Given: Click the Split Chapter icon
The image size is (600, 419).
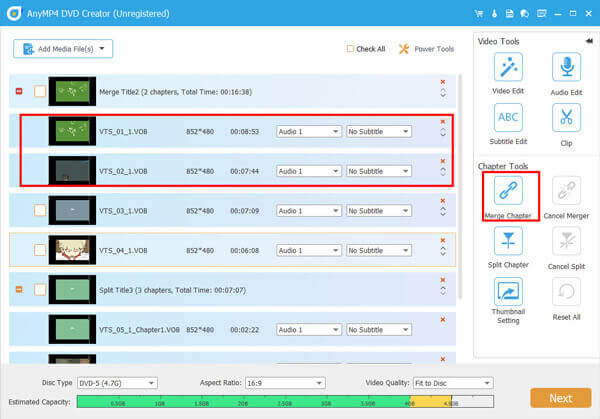Looking at the screenshot, I should click(x=508, y=241).
